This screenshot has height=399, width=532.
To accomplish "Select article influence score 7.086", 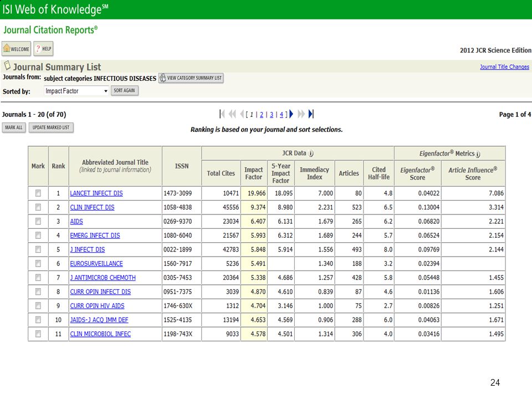I will click(x=496, y=193).
